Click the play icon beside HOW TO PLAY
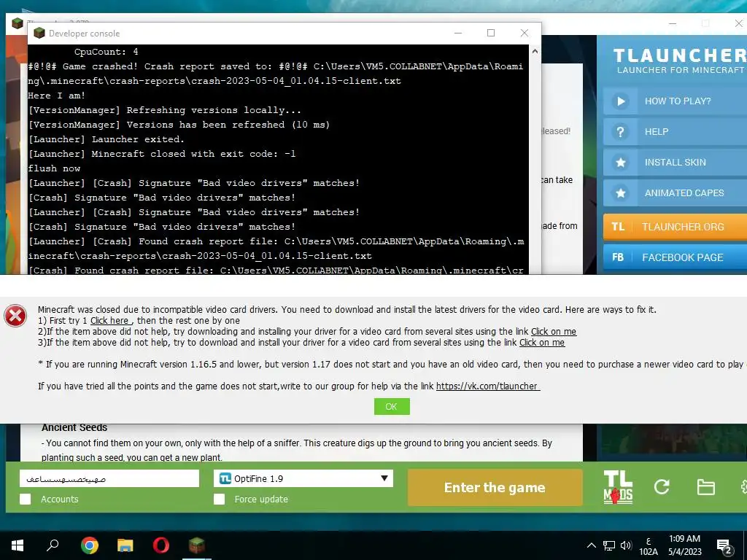The height and width of the screenshot is (560, 747). point(620,101)
